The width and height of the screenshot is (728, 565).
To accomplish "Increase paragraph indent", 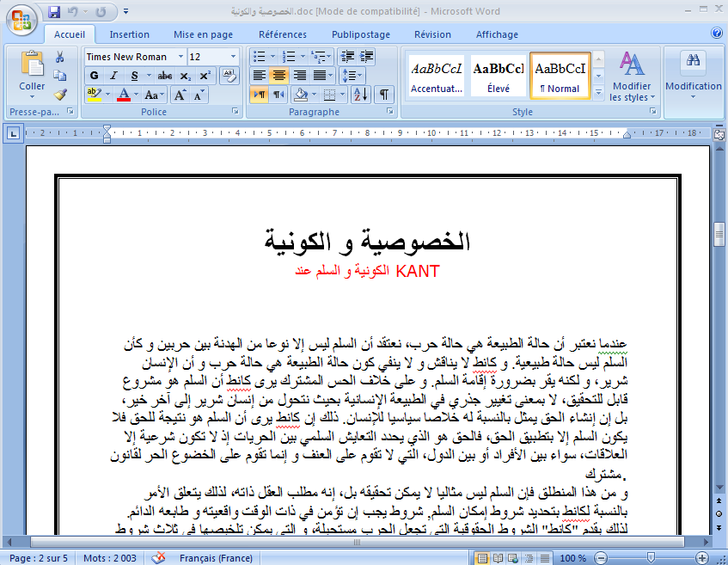I will (367, 57).
